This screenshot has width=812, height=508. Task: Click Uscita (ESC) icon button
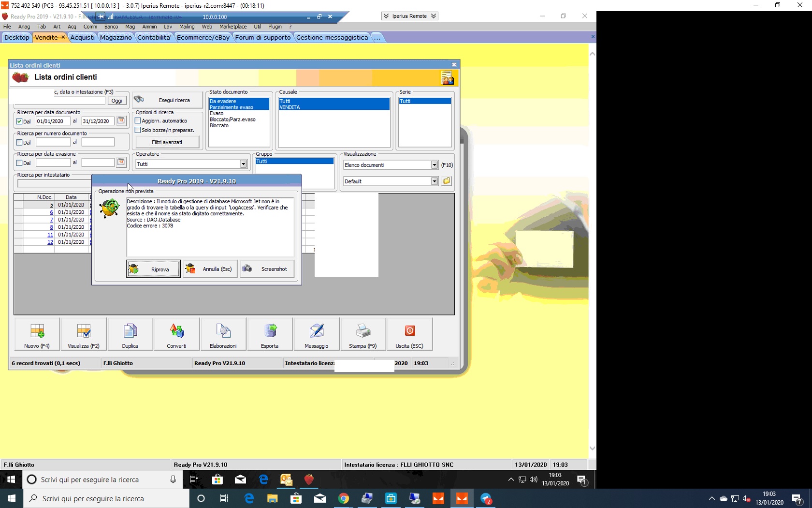[x=409, y=334]
